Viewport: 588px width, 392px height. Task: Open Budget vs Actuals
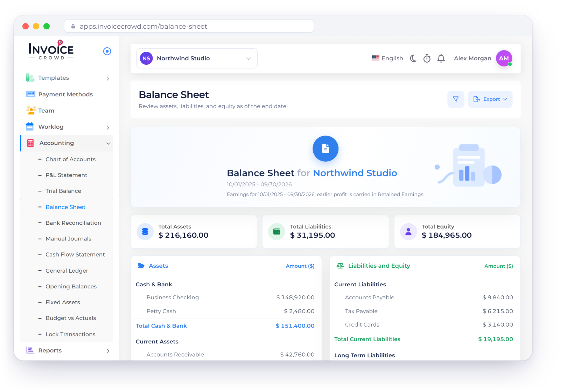tap(71, 318)
